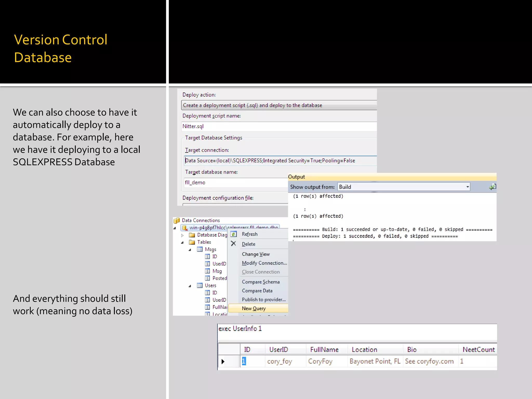Collapse the Tables folder
Viewport: 532px width, 399px height.
[182, 243]
